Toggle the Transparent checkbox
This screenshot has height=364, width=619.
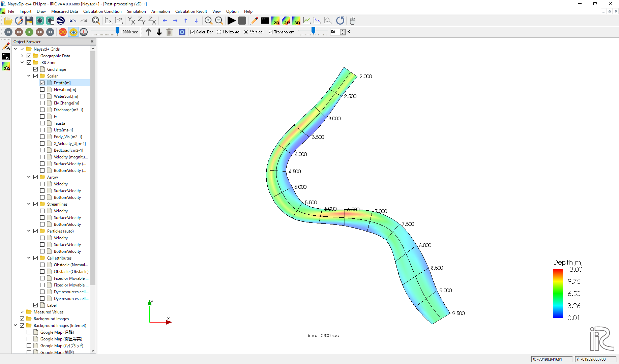[270, 32]
